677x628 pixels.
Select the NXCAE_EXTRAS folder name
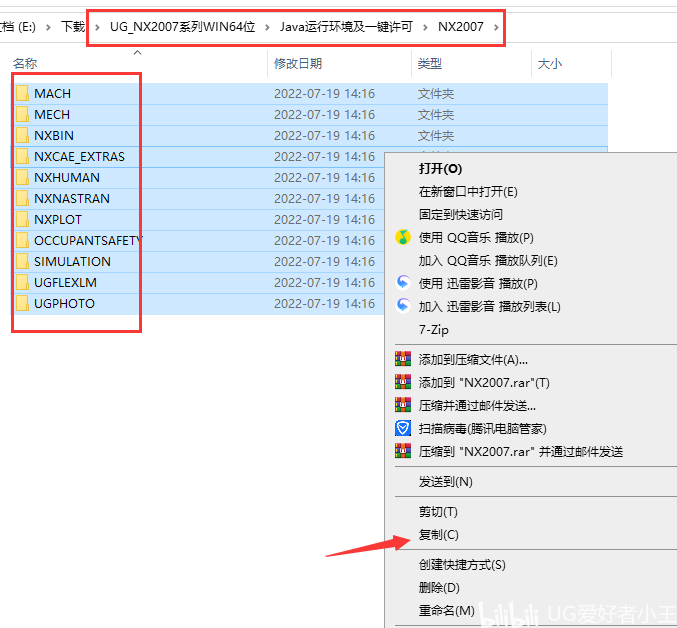point(79,157)
